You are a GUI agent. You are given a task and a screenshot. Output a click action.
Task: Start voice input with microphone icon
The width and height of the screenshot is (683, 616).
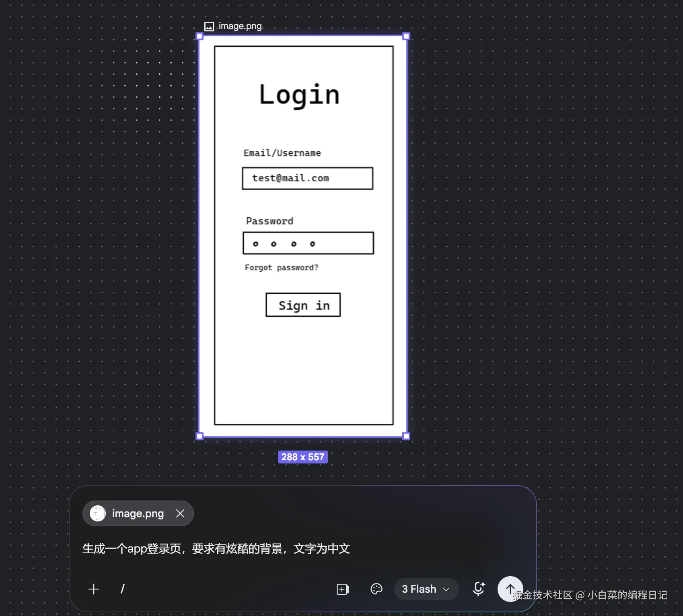coord(479,589)
